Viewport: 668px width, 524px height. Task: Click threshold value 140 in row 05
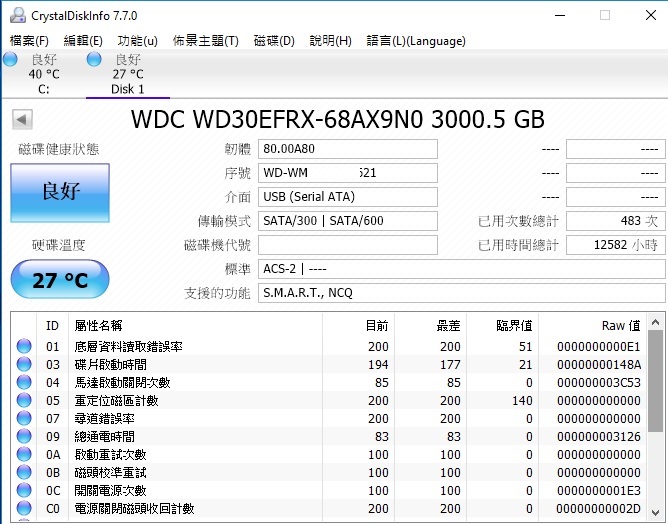pyautogui.click(x=522, y=400)
